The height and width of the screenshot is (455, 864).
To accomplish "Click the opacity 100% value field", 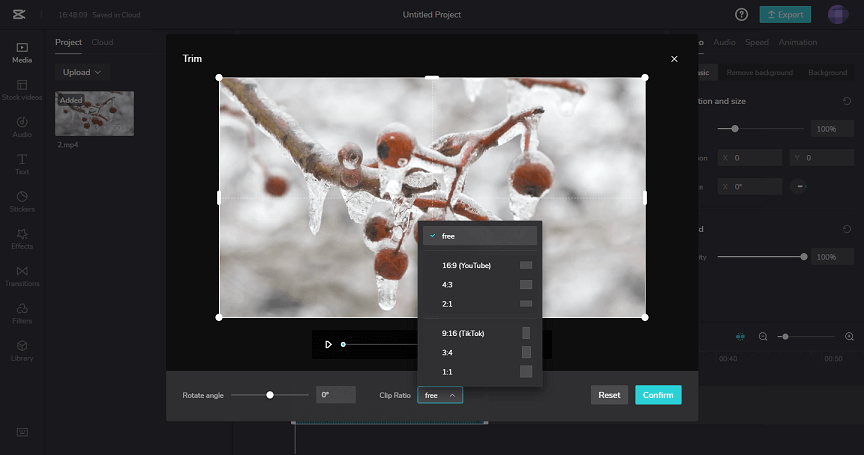I will tap(832, 257).
